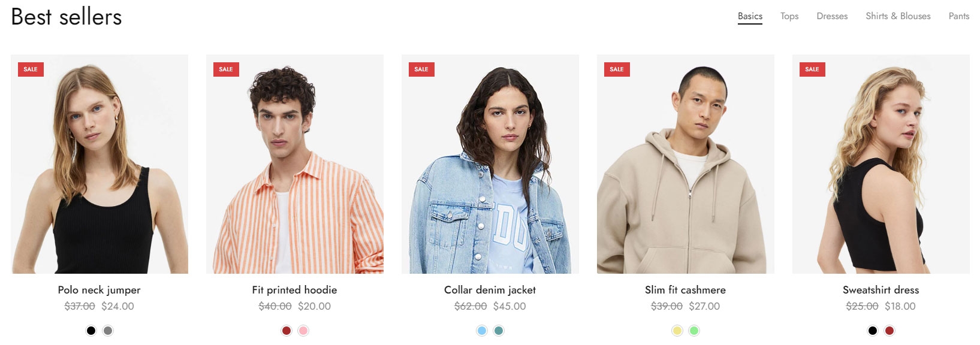Click SALE badge on Slim fit cashmere
Image resolution: width=980 pixels, height=345 pixels.
click(617, 69)
